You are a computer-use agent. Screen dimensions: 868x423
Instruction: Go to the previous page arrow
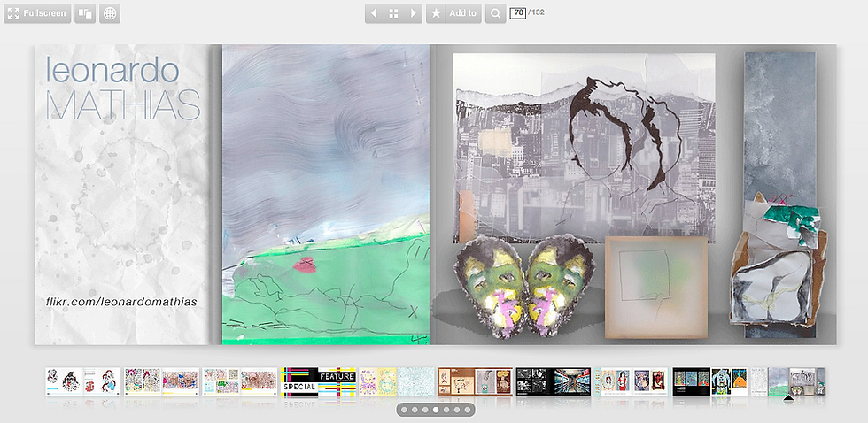click(374, 13)
